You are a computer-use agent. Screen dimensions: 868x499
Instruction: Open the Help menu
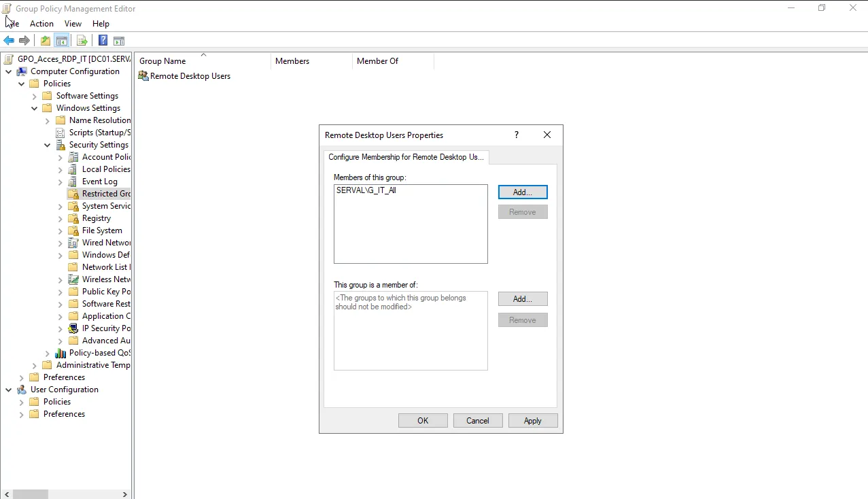[101, 24]
